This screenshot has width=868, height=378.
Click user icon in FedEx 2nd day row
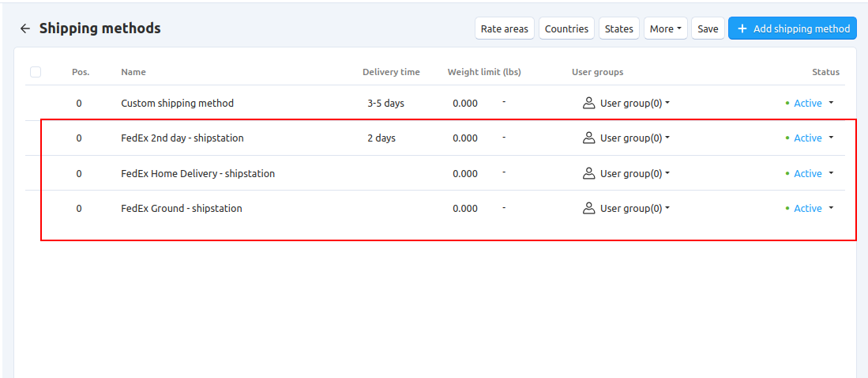(588, 138)
